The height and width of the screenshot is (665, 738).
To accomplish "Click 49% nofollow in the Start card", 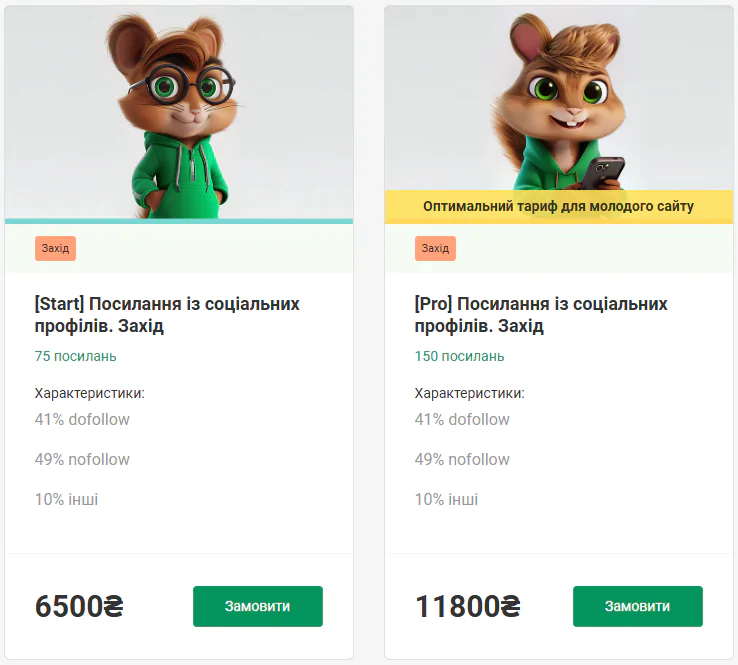I will tap(82, 459).
